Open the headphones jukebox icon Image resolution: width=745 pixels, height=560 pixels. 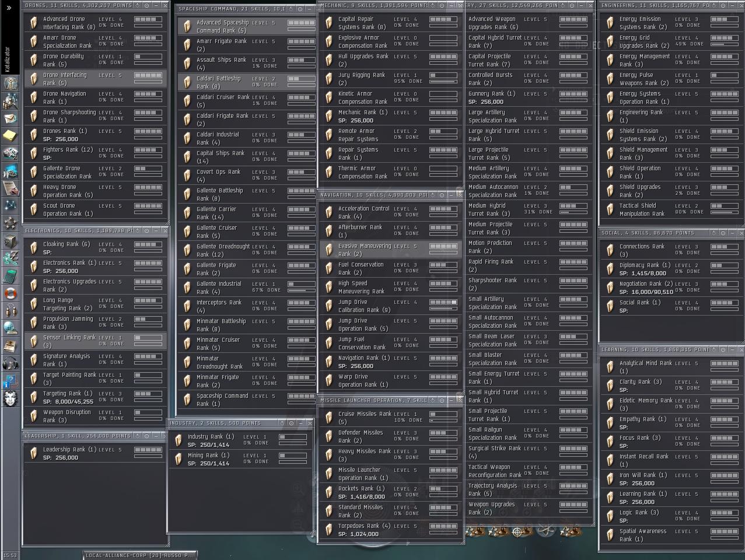[x=11, y=364]
